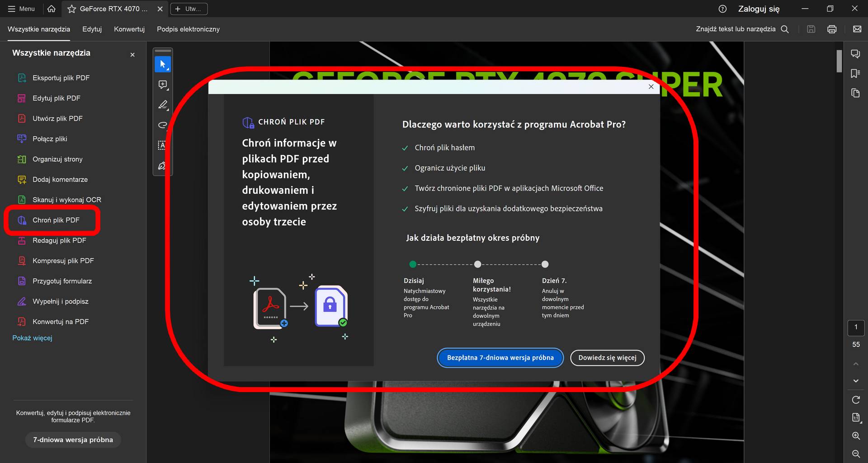Create new tab with Utw... button
Image resolution: width=868 pixels, height=463 pixels.
[189, 9]
